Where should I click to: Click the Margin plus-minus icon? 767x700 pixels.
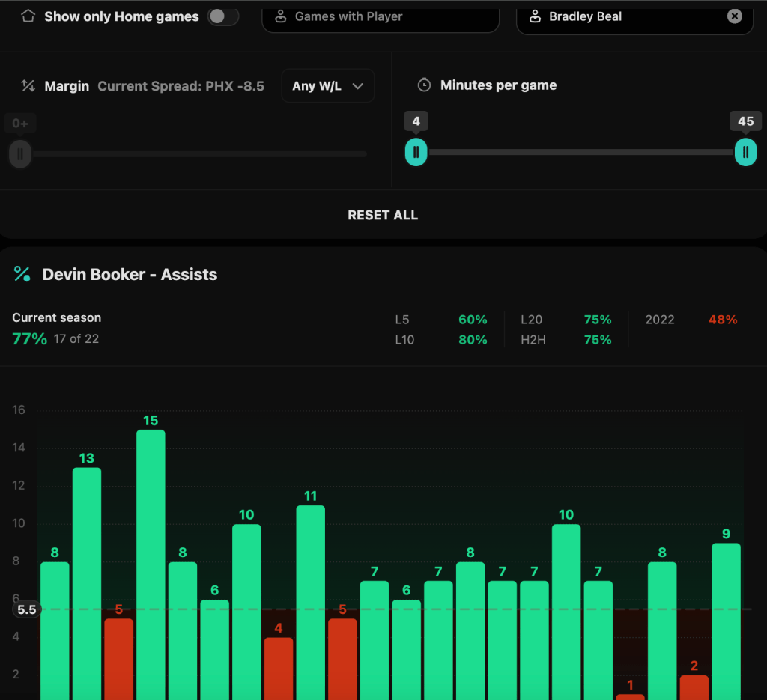28,86
